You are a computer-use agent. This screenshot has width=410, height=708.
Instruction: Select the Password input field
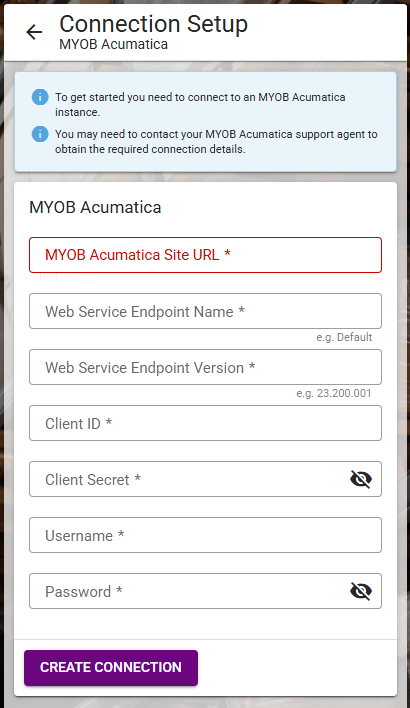pyautogui.click(x=205, y=591)
